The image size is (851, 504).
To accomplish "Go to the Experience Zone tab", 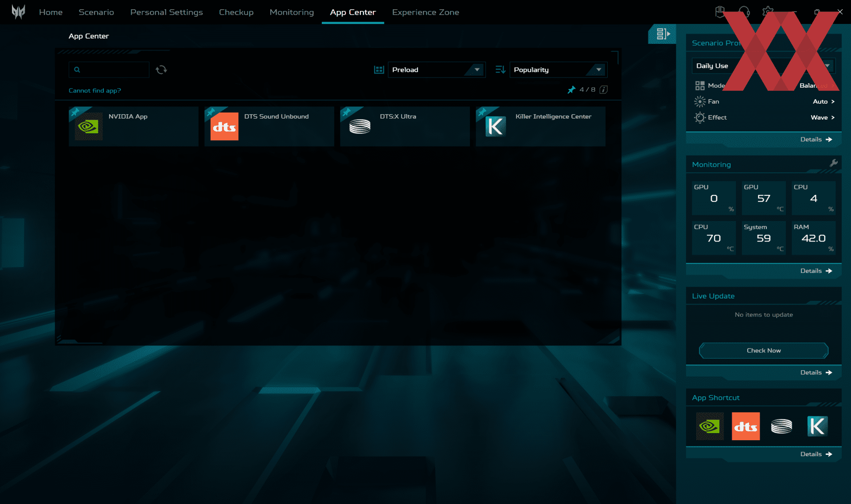I will tap(425, 12).
